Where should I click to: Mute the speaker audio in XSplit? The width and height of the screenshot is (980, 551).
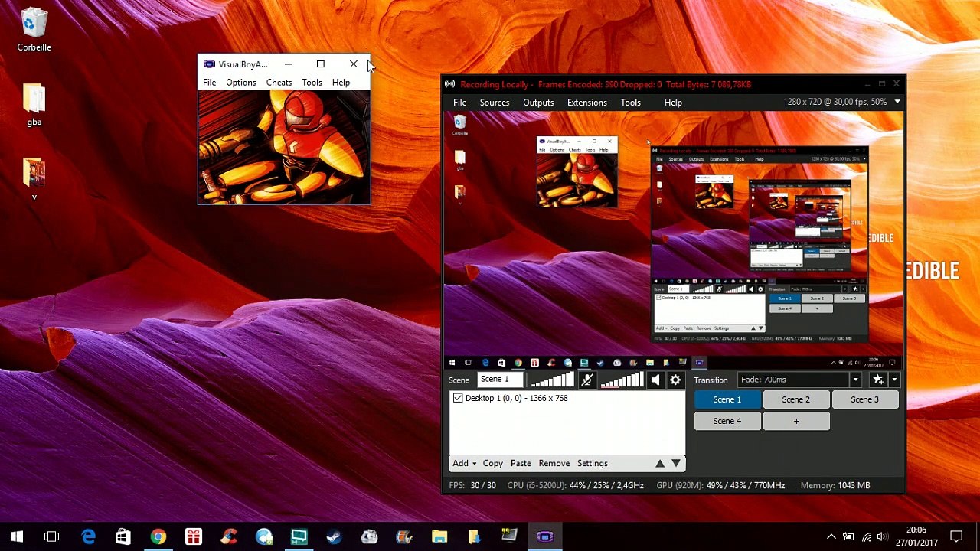pos(655,380)
